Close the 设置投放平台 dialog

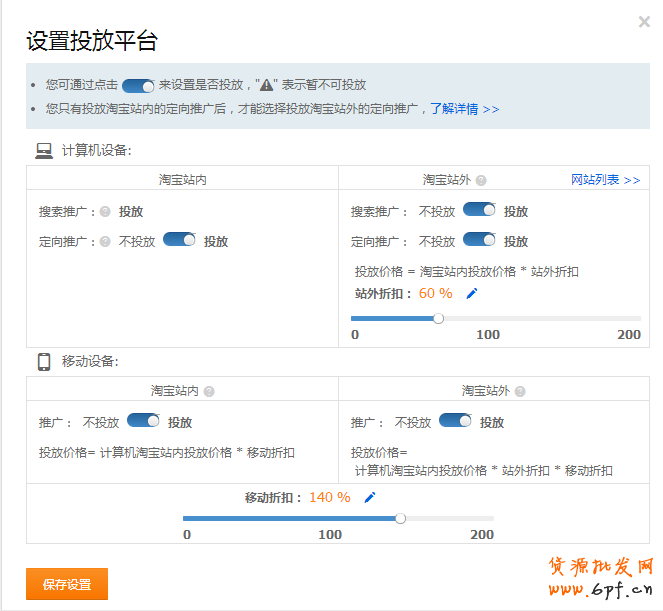(644, 22)
